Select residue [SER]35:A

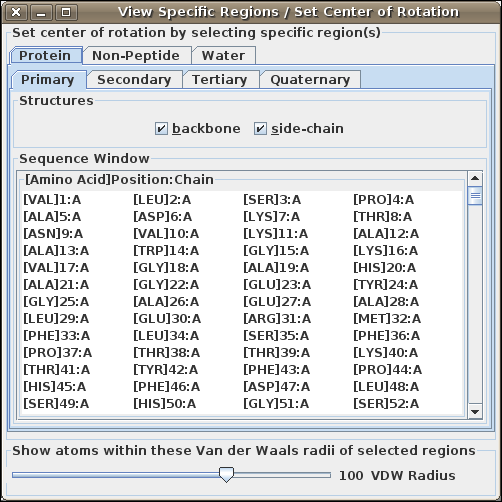[x=276, y=336]
